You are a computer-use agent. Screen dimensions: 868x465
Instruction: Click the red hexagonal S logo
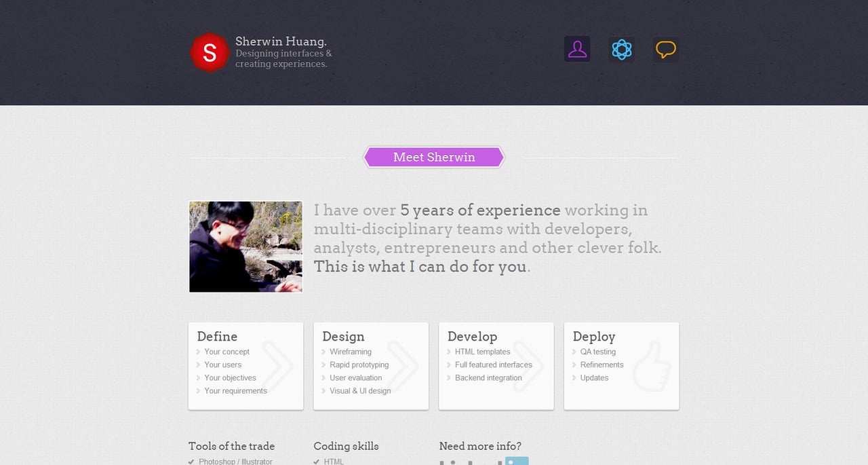210,52
